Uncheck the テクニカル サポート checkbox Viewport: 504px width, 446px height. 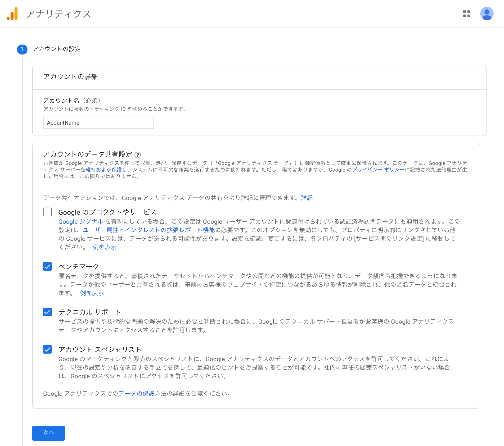click(47, 312)
